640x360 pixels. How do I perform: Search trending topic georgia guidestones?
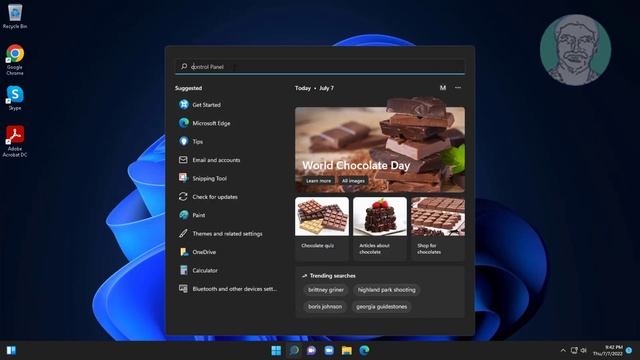pyautogui.click(x=381, y=307)
